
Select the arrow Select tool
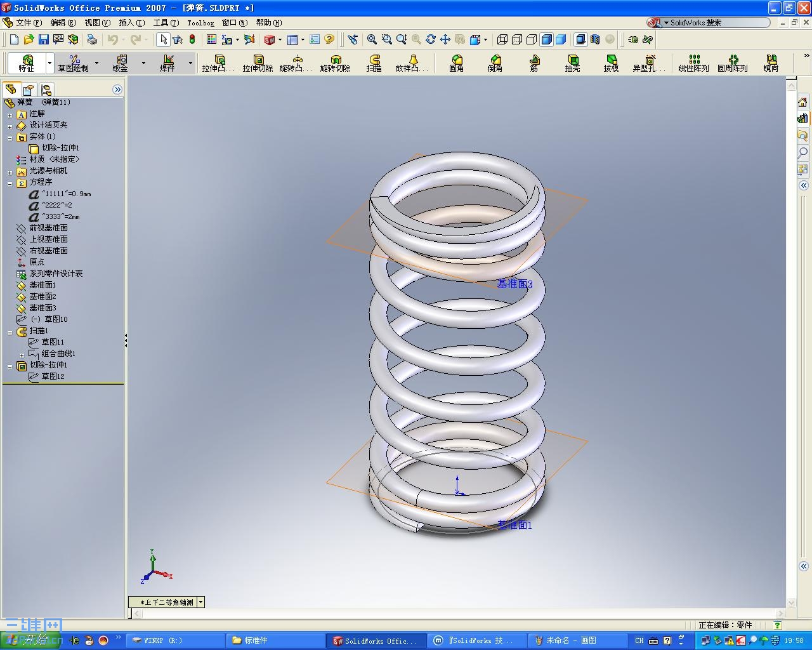[163, 39]
